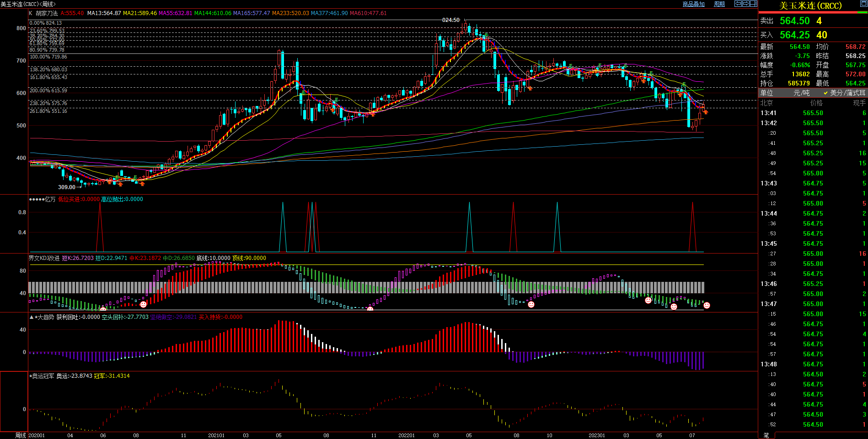Viewport: 868px width, 439px height.
Task: Collapse the 大趋势 panel using its triangle
Action: click(32, 317)
